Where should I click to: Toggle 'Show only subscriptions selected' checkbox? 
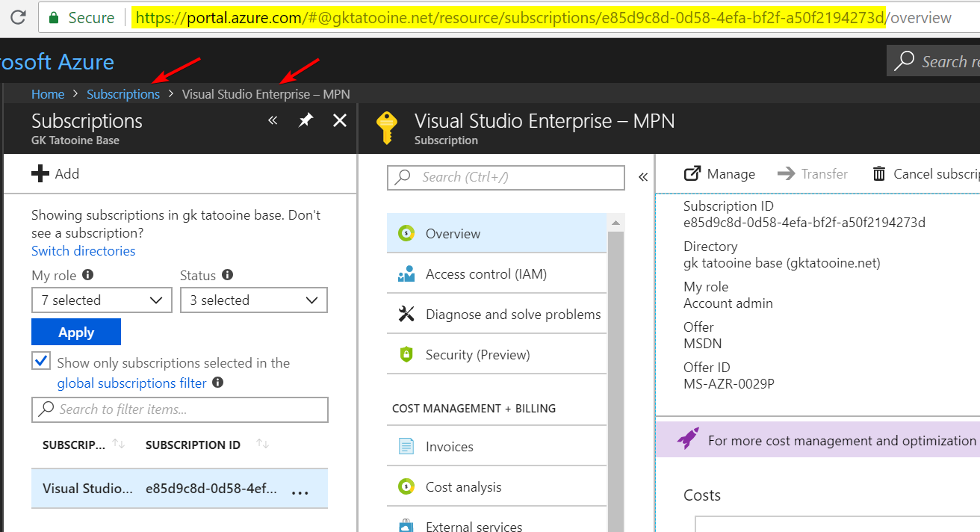click(x=41, y=360)
